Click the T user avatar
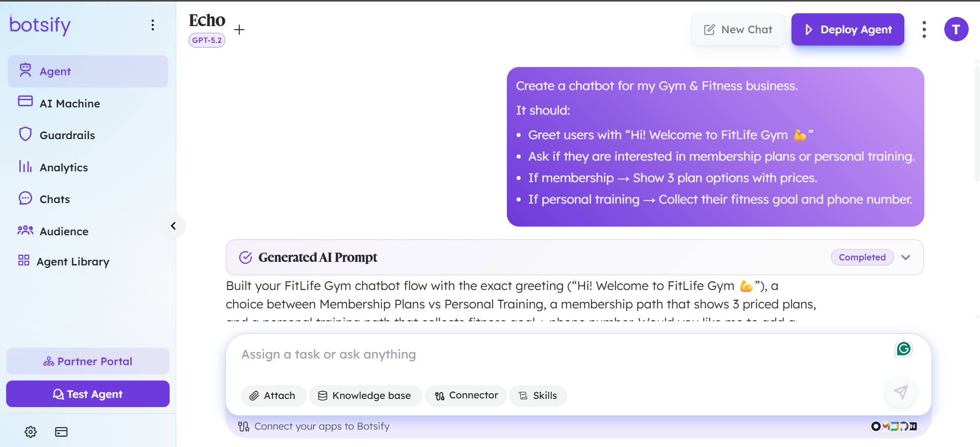 [x=956, y=30]
